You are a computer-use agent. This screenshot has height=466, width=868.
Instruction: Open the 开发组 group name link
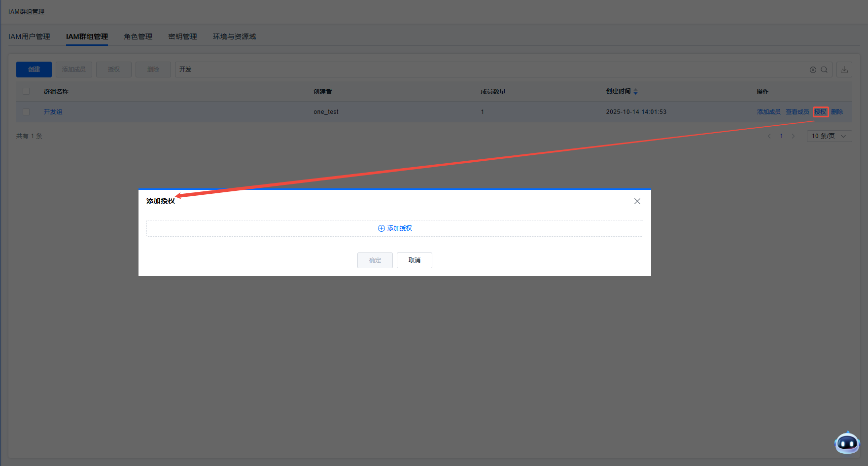tap(53, 112)
